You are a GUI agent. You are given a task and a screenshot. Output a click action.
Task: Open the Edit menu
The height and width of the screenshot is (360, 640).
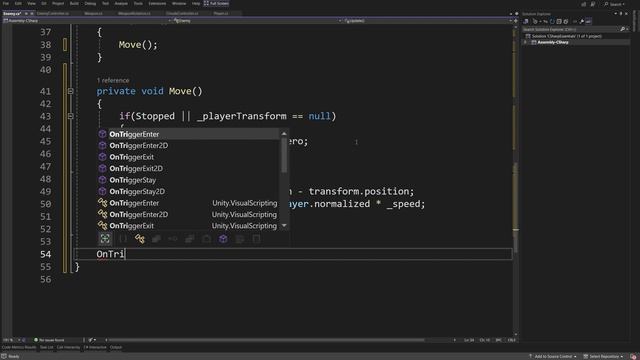[18, 3]
